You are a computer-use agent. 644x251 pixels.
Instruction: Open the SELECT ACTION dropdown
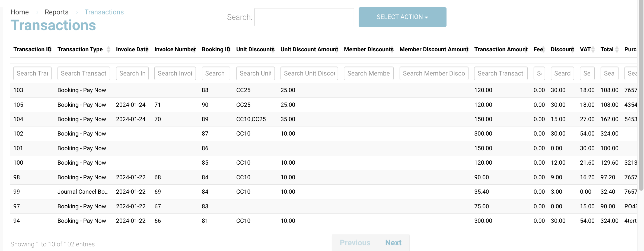pos(402,17)
